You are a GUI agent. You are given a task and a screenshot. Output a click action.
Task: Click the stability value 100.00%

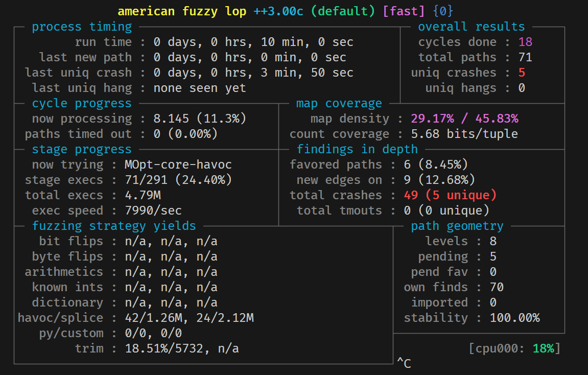[514, 318]
